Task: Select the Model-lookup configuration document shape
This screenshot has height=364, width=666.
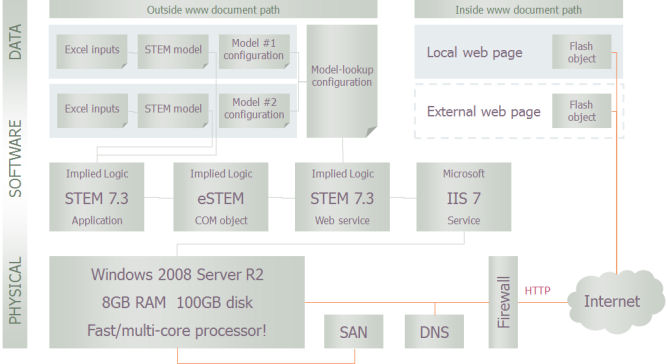Action: [342, 81]
